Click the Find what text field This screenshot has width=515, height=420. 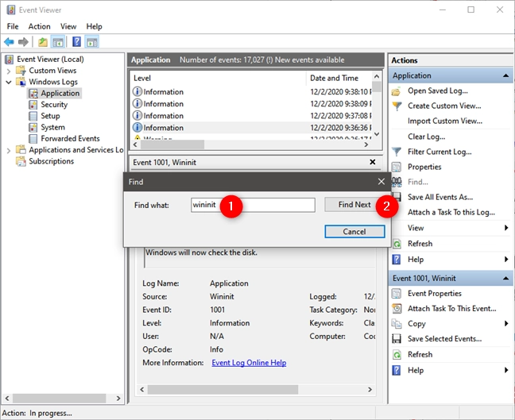pyautogui.click(x=253, y=205)
